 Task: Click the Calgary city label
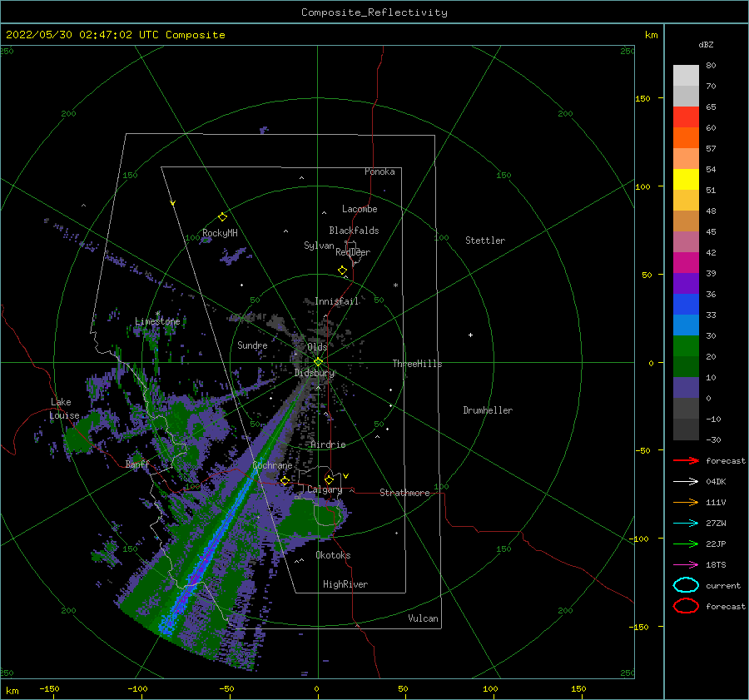tap(325, 489)
